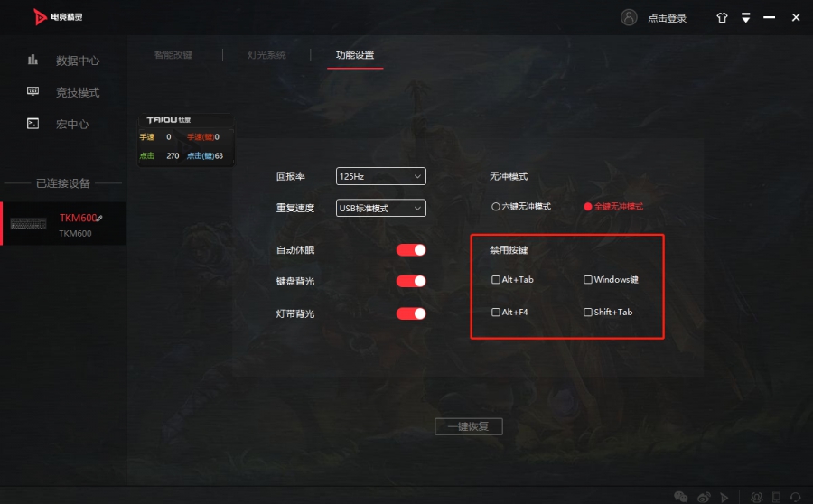
Task: Select the 六键无冲模式 radio button
Action: [496, 207]
